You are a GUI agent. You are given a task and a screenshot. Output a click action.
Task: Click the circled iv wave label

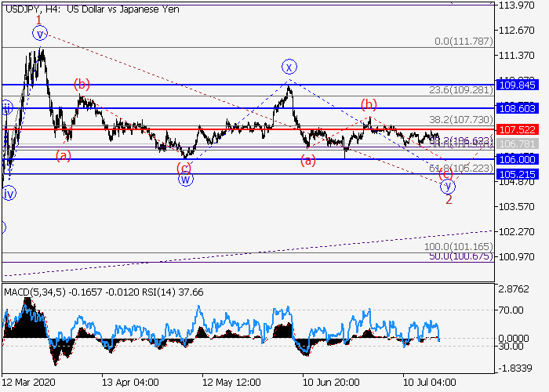pyautogui.click(x=8, y=193)
